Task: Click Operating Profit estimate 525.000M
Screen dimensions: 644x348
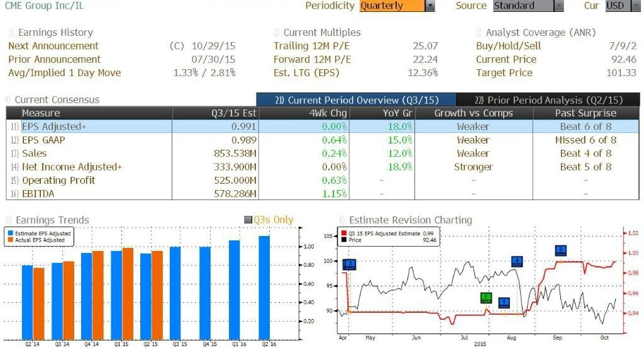Action: 235,180
